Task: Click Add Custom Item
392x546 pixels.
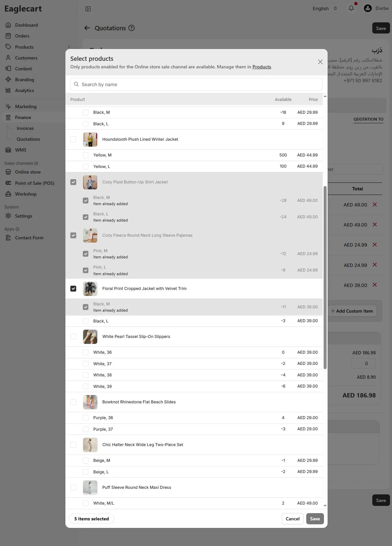Action: point(352,311)
